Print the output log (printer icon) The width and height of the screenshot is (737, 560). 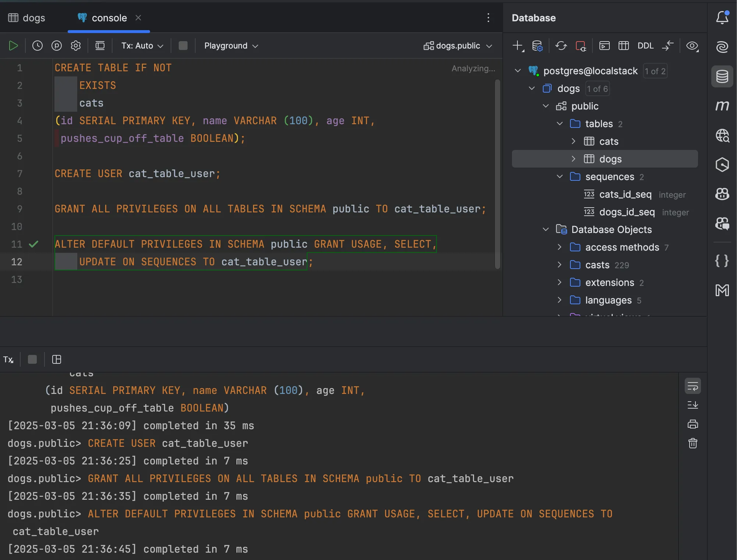tap(693, 424)
